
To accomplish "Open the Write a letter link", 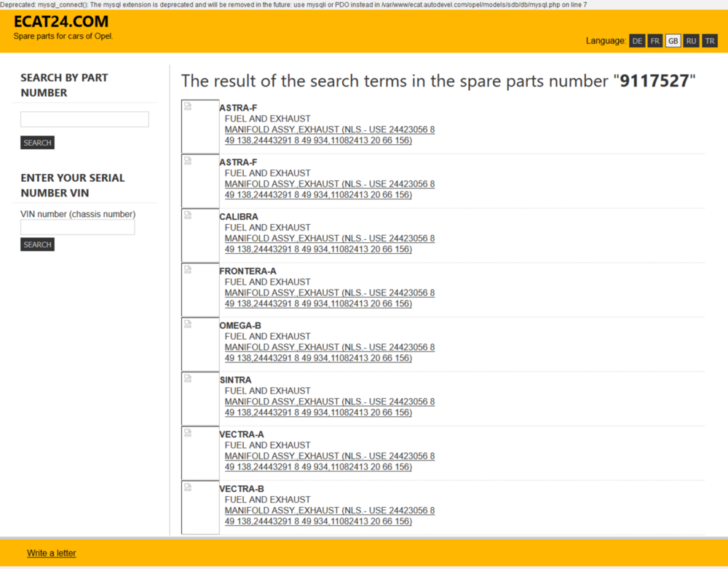I will pyautogui.click(x=51, y=553).
